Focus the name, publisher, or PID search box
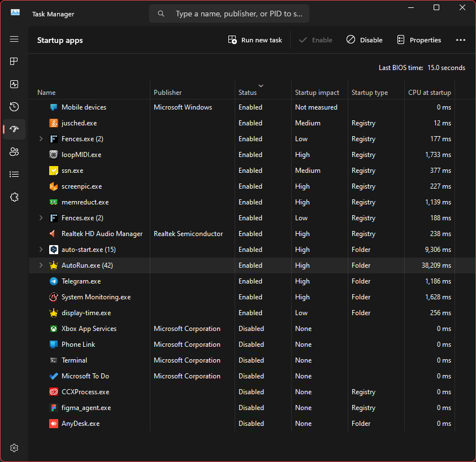The height and width of the screenshot is (462, 476). coord(229,14)
